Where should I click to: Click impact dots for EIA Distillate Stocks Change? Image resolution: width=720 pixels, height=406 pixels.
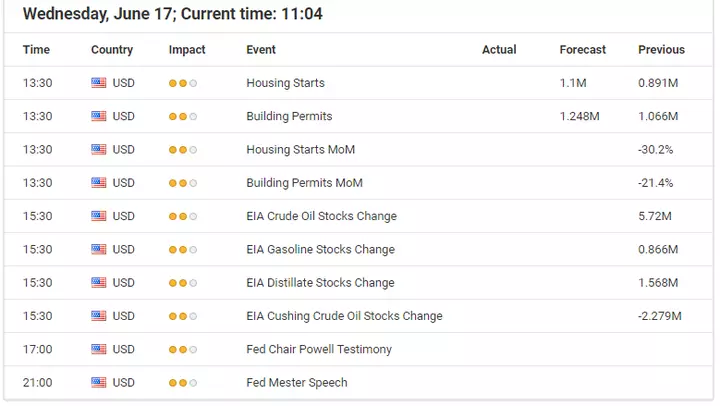[183, 283]
